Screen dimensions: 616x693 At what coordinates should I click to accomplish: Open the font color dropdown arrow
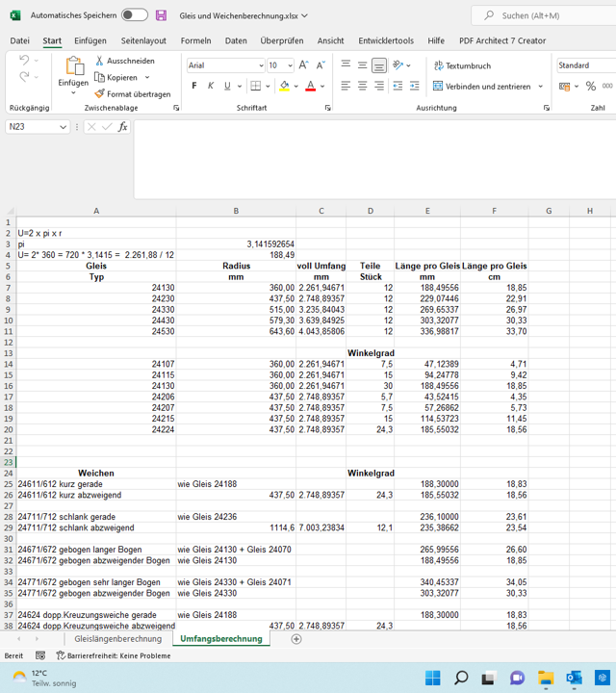322,87
